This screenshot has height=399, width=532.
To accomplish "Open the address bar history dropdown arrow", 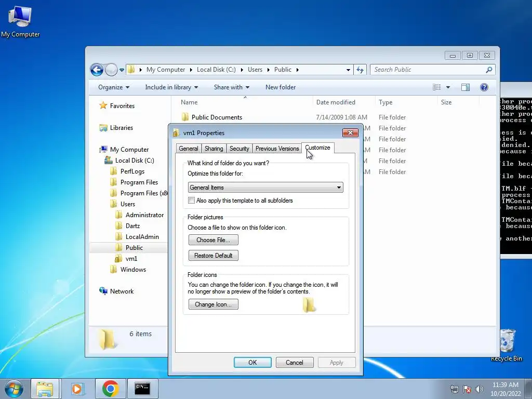I will point(348,70).
